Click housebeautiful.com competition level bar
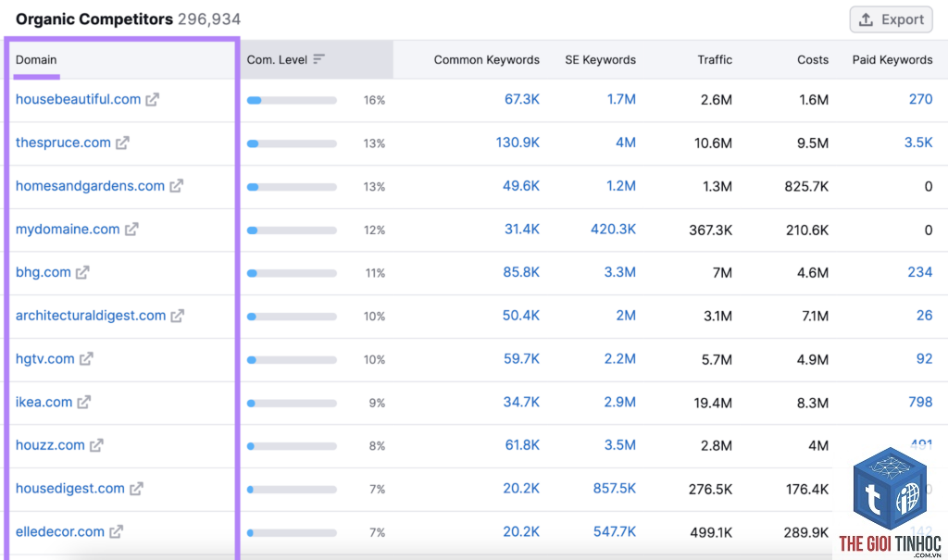Viewport: 948px width, 560px height. point(292,100)
